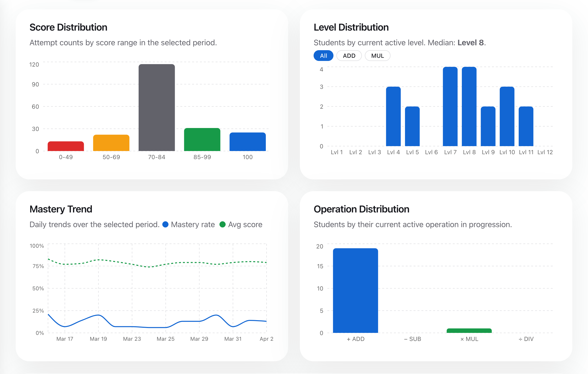Click the green MUL operation bar
Screen dimensions: 588x374
coord(469,331)
